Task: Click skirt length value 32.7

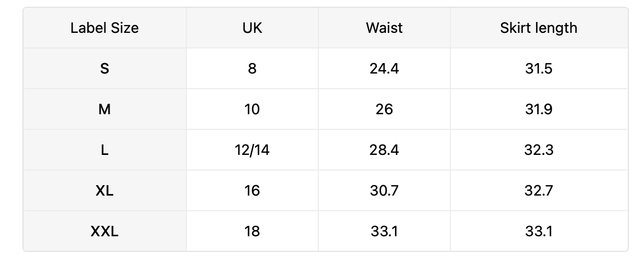Action: click(x=539, y=190)
